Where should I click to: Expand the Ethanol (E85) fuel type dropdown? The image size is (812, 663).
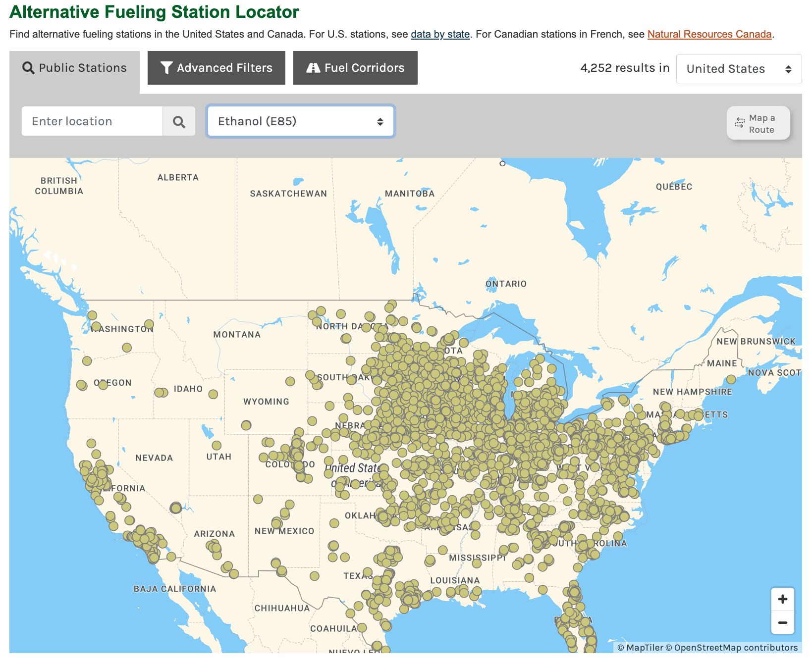click(x=300, y=121)
